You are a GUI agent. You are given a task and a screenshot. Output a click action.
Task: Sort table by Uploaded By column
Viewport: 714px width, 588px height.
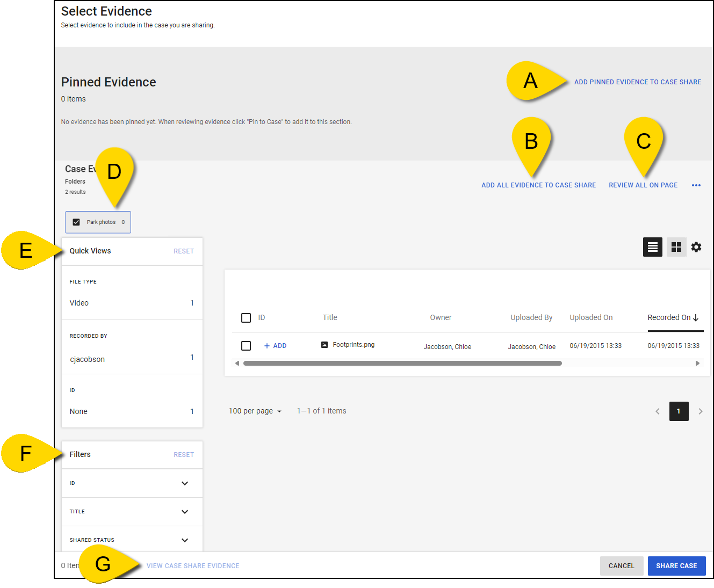point(531,318)
